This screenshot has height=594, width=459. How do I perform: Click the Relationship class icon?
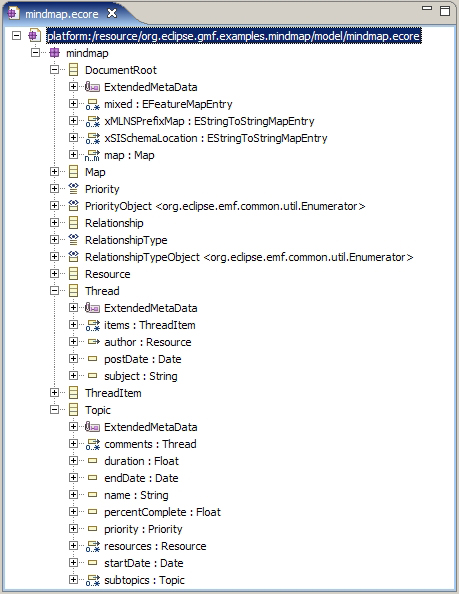click(73, 223)
